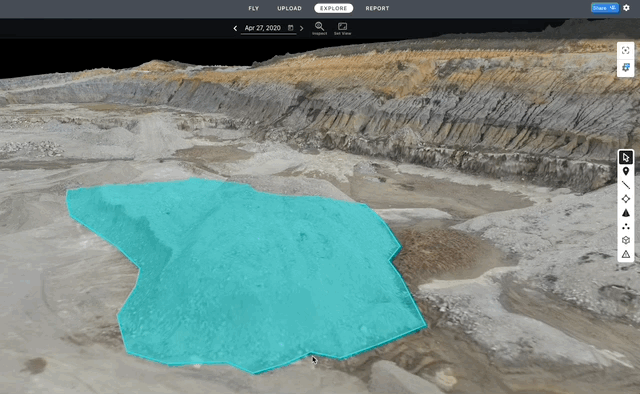Go to the previous map date
The height and width of the screenshot is (394, 640).
(x=235, y=28)
